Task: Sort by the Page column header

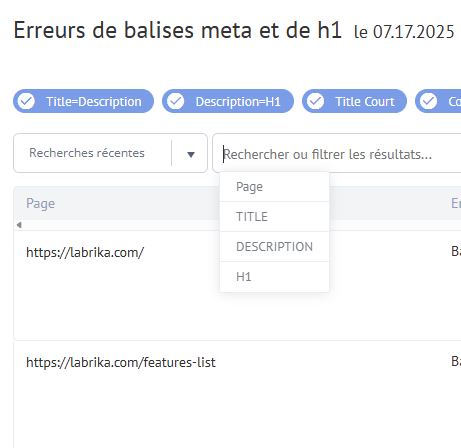Action: pyautogui.click(x=40, y=203)
